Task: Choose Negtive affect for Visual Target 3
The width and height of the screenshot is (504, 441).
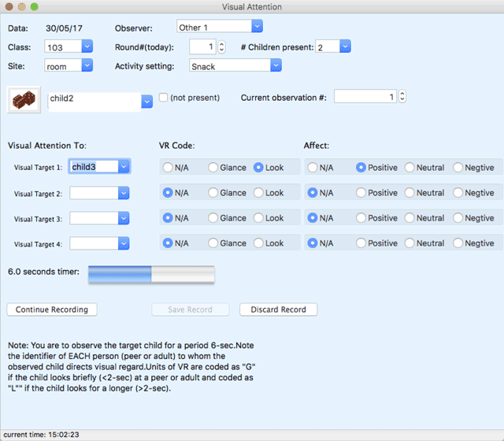Action: pos(459,218)
